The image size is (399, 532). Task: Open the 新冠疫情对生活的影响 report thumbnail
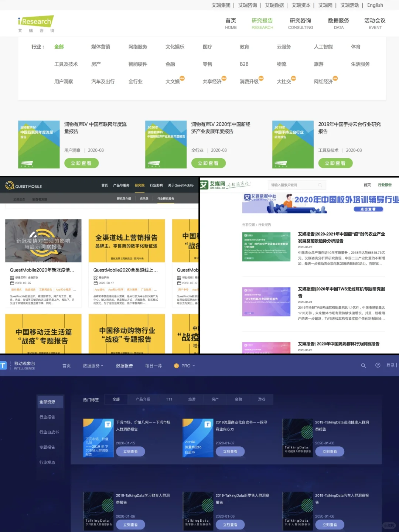pyautogui.click(x=43, y=241)
